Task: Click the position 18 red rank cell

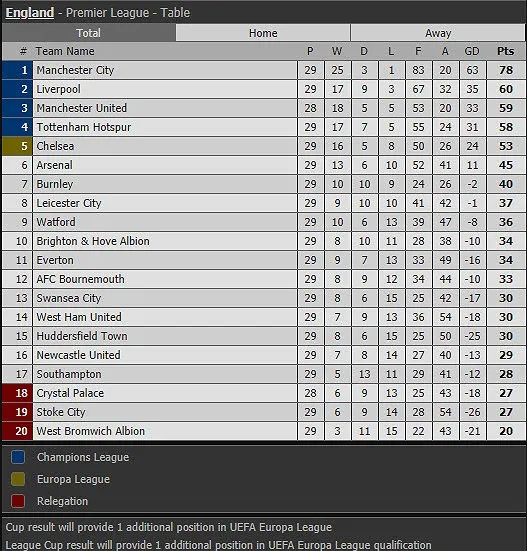Action: [17, 393]
